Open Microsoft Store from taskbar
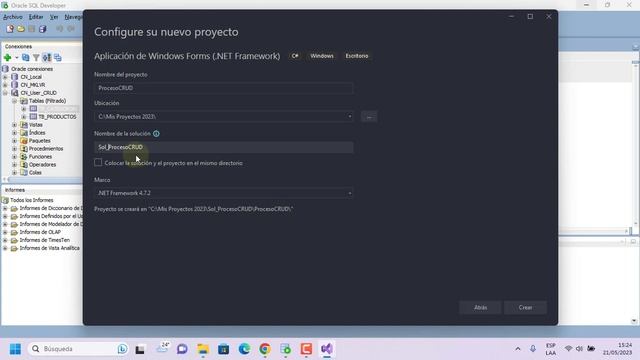This screenshot has width=640, height=360. (223, 349)
